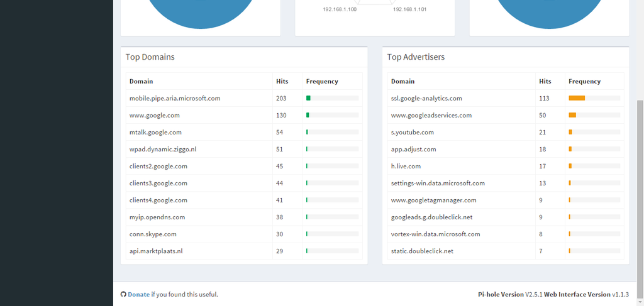Click the app.adjust.com advertiser entry
The width and height of the screenshot is (644, 306).
[x=414, y=150]
